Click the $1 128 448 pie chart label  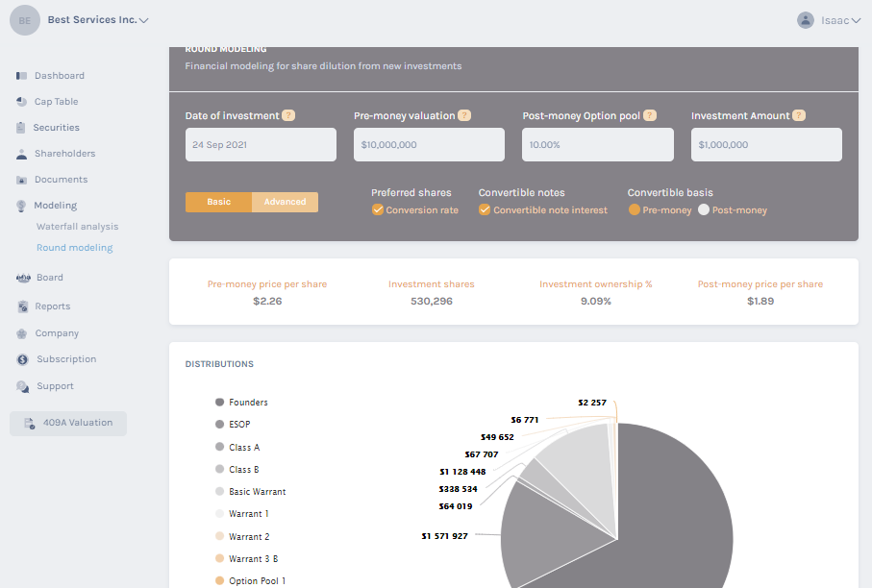click(462, 472)
